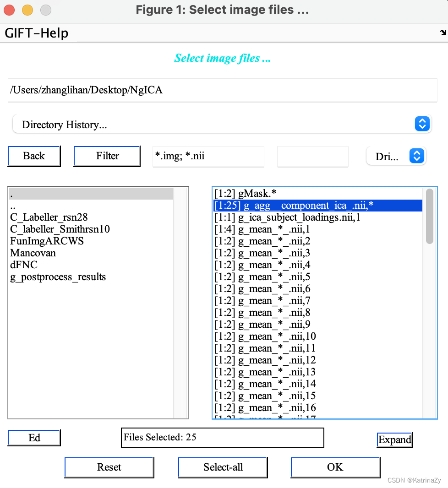Click the Ed button

click(34, 438)
